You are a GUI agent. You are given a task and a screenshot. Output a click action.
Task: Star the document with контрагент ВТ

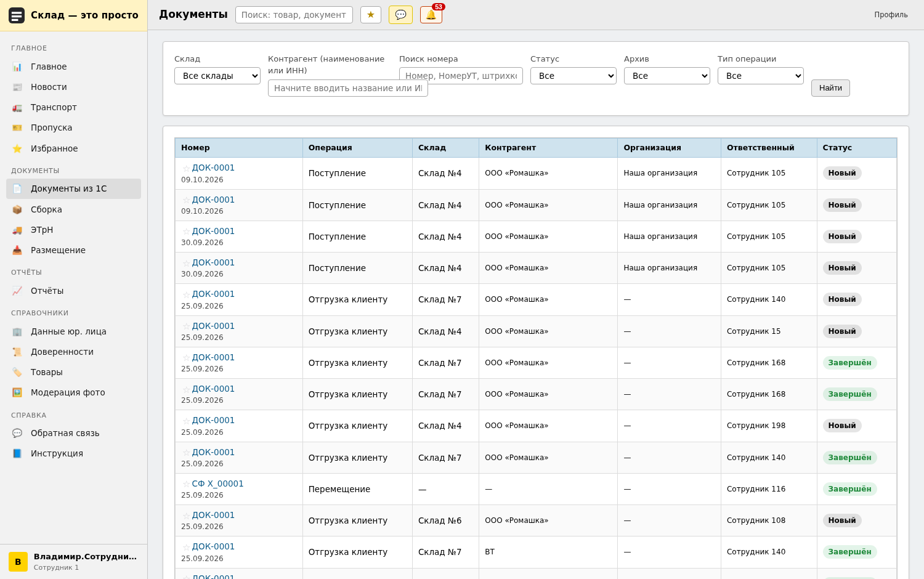click(x=186, y=547)
